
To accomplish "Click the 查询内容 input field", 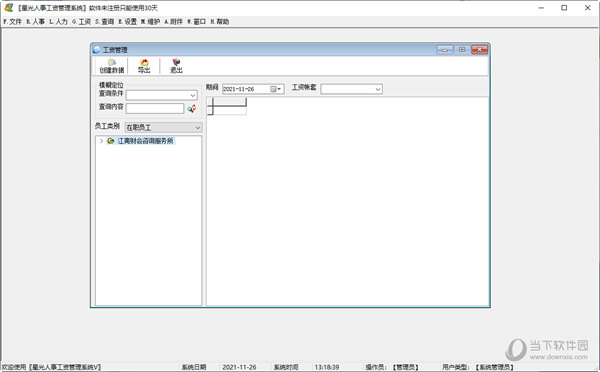I will [x=155, y=109].
